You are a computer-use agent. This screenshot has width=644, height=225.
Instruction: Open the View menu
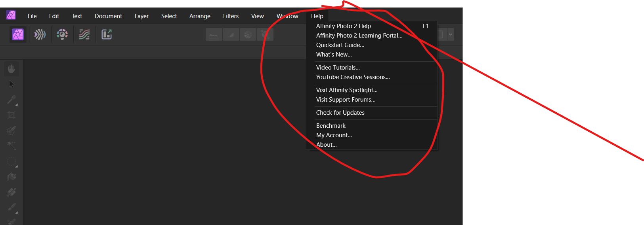coord(257,16)
